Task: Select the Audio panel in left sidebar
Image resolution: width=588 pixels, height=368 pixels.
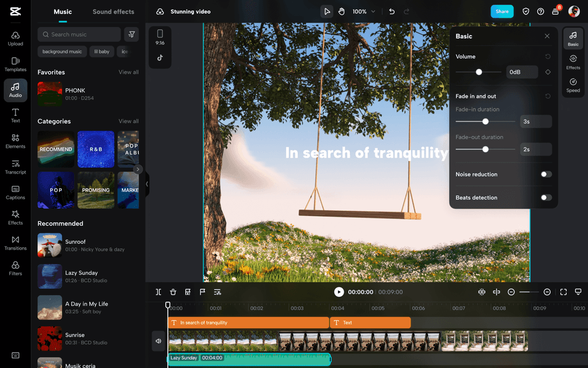Action: 15,90
